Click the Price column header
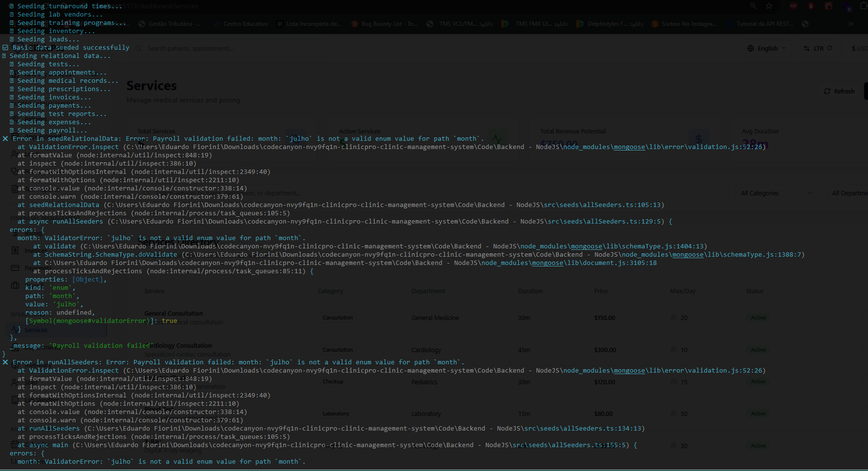868x471 pixels. click(601, 291)
